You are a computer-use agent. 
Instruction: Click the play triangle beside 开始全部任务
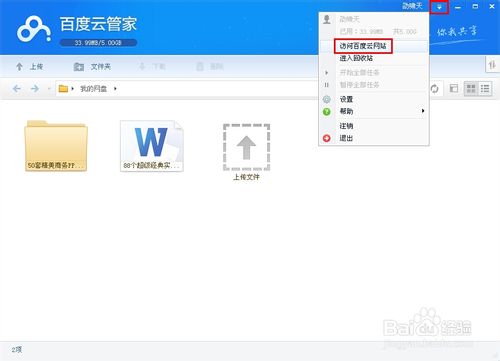coord(327,73)
